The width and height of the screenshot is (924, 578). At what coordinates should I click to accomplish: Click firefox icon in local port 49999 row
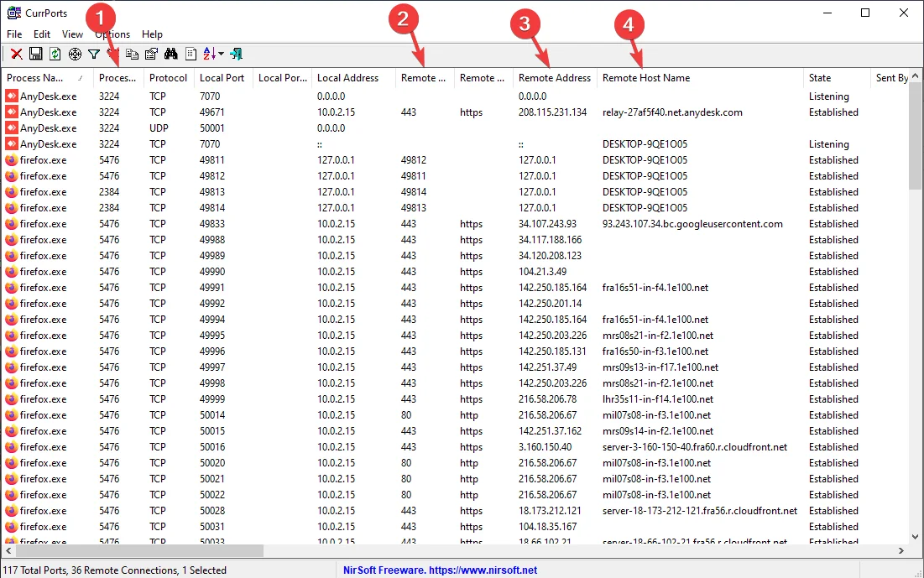click(x=11, y=398)
